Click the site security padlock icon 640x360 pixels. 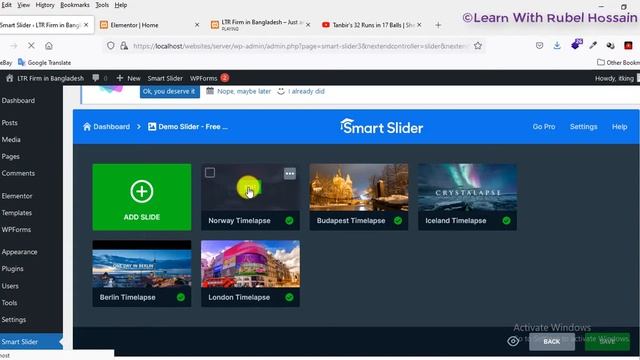[124, 46]
